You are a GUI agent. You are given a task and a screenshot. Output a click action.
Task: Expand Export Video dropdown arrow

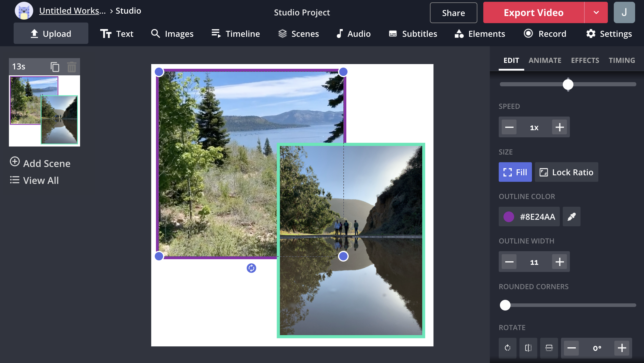point(596,12)
